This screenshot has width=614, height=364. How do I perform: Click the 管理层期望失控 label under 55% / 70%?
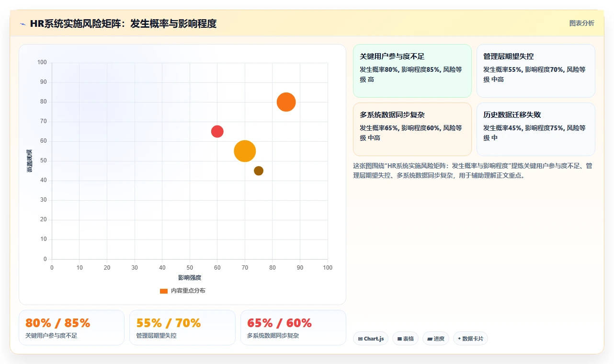156,336
